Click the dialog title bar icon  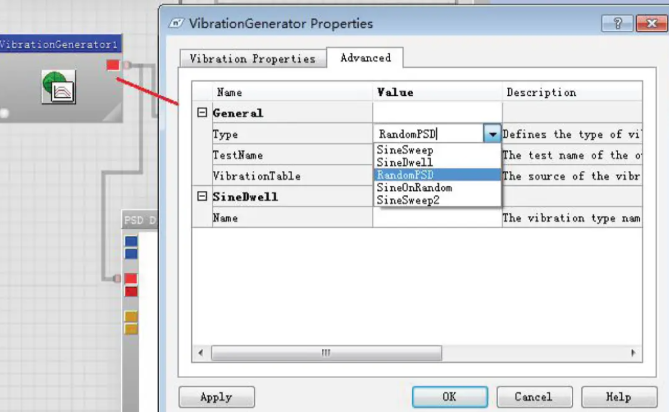177,23
